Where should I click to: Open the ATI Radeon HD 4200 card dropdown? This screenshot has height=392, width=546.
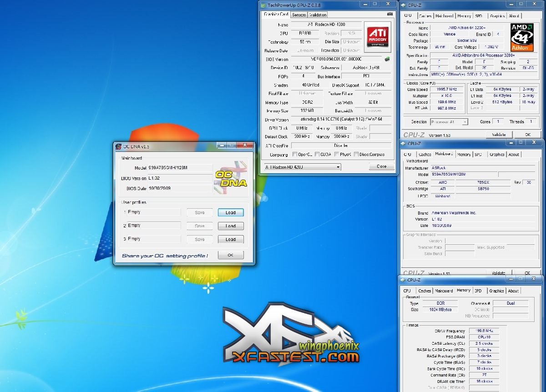(303, 167)
